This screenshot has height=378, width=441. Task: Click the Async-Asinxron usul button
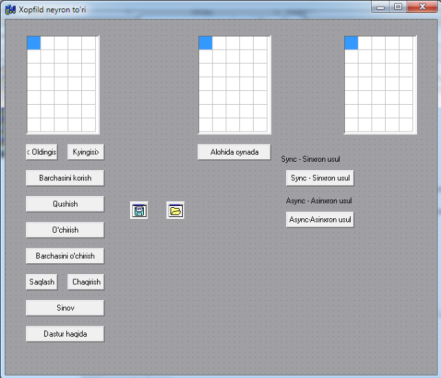tap(320, 220)
